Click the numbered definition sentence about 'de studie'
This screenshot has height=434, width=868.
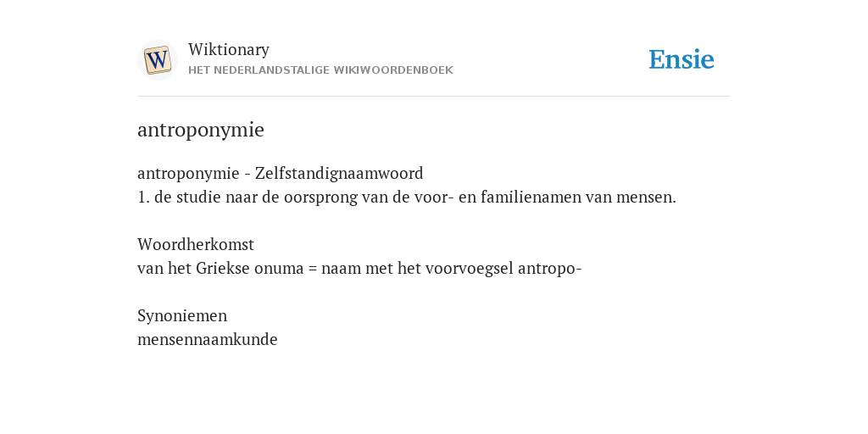(407, 197)
